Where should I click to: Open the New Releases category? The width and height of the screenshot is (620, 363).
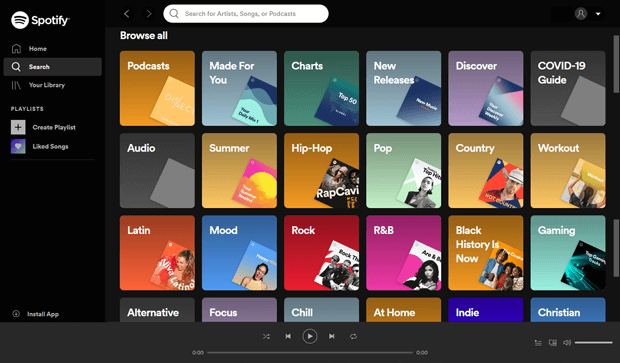(x=403, y=88)
